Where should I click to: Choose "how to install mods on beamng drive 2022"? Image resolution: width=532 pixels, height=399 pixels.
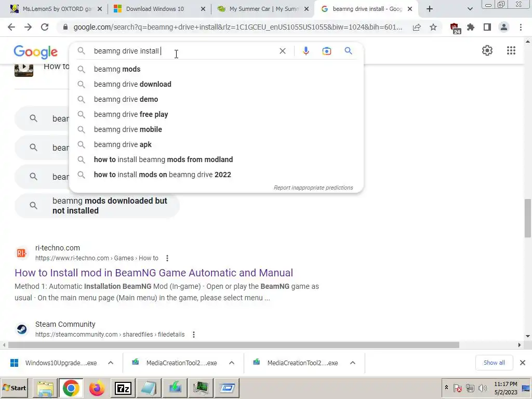[216, 175]
